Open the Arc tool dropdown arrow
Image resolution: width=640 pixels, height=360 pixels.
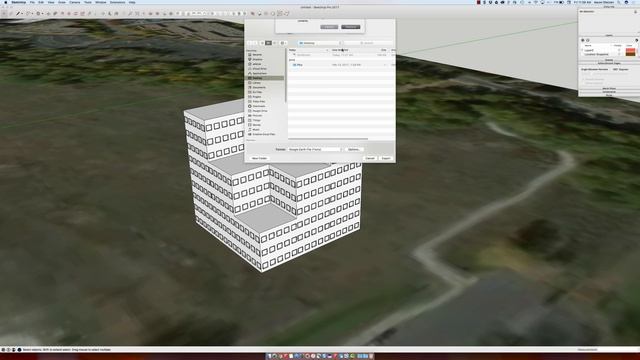[32, 13]
